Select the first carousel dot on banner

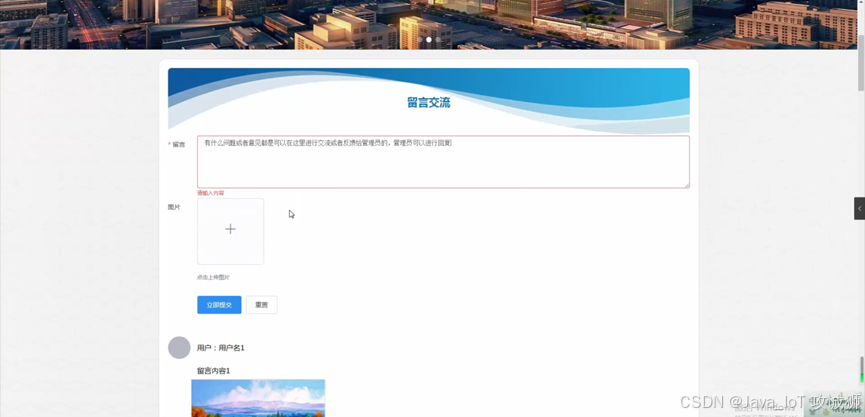coord(420,40)
